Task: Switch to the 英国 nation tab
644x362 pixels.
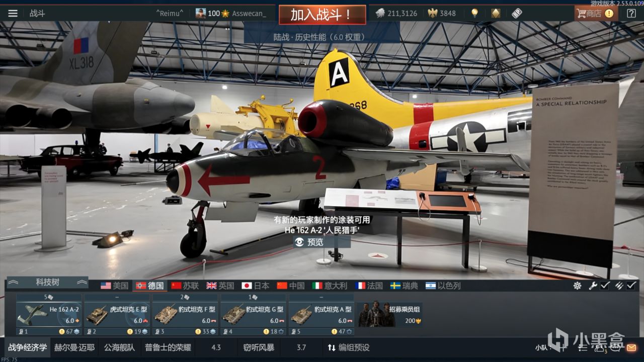Action: 220,286
